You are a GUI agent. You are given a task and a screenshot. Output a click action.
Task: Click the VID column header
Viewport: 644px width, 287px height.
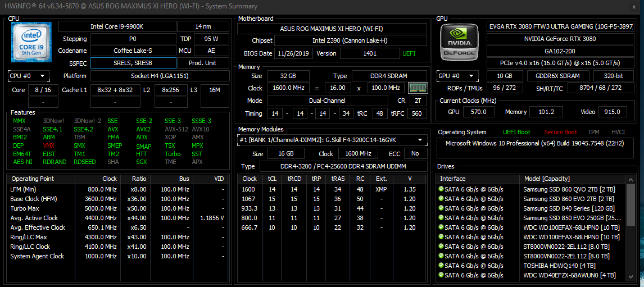[x=211, y=179]
